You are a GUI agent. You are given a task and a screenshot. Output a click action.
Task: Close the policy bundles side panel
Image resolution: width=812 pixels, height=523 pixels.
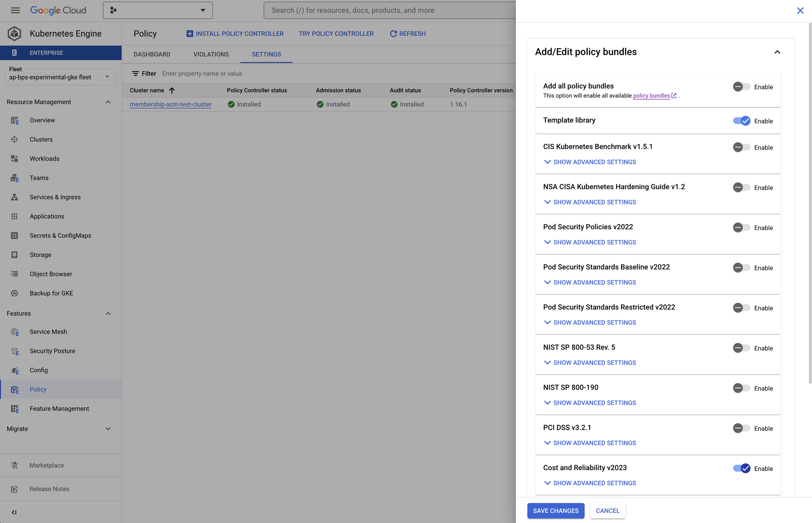800,11
